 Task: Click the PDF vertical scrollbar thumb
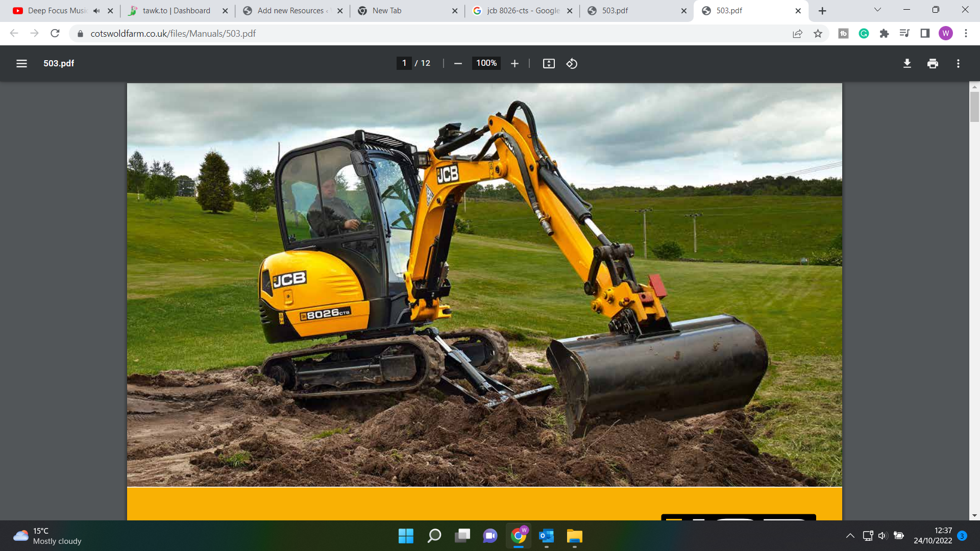974,107
